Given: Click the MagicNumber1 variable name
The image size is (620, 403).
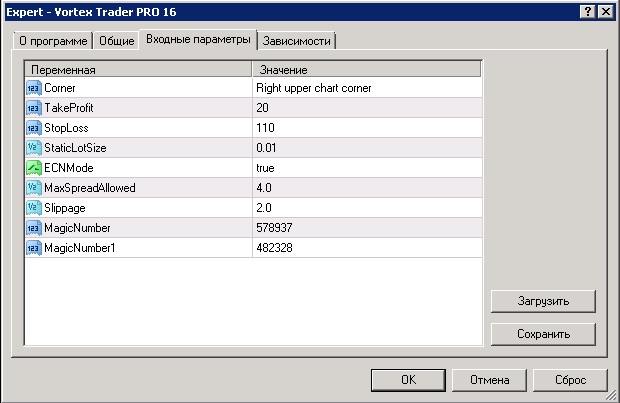Looking at the screenshot, I should tap(80, 248).
